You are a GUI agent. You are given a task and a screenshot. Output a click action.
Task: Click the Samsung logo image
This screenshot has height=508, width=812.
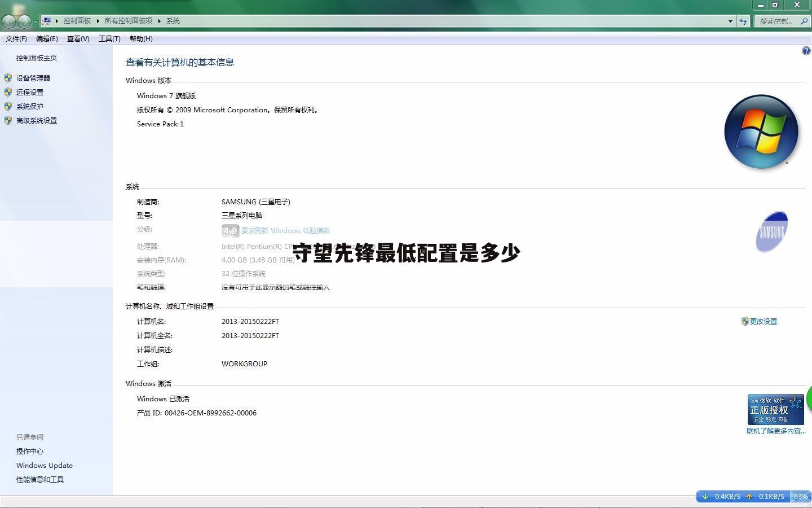772,232
